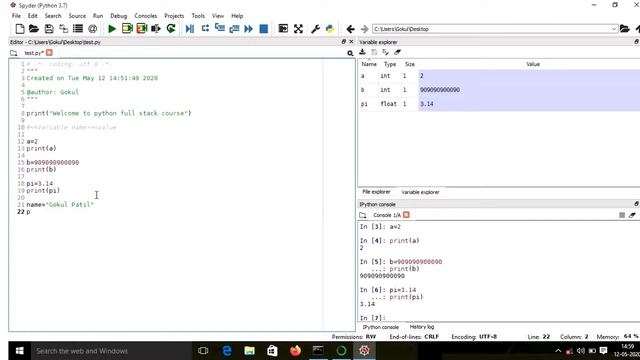Sort by Value column header
The height and width of the screenshot is (360, 640).
(533, 64)
